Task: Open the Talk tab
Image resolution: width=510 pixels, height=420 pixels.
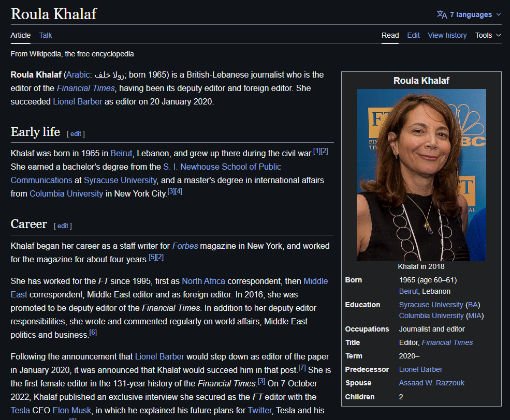Action: (46, 35)
